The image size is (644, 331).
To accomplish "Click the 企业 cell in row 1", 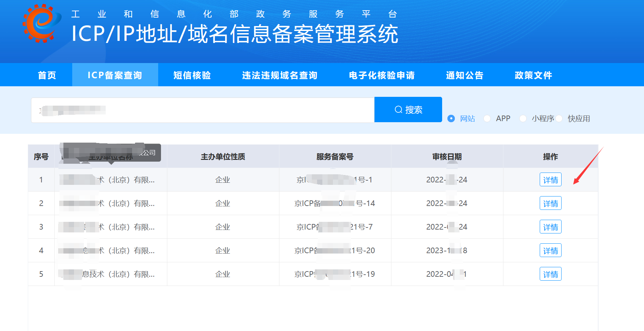I will click(223, 180).
